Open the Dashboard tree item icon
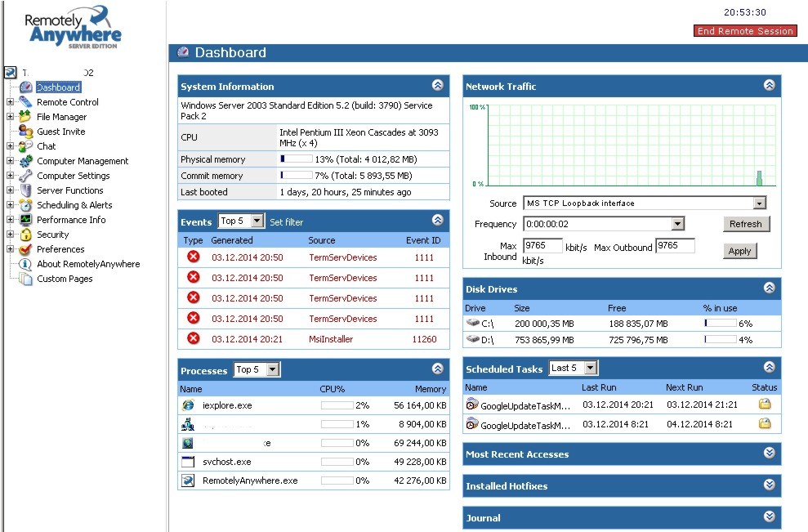Image resolution: width=808 pixels, height=532 pixels. 26,87
